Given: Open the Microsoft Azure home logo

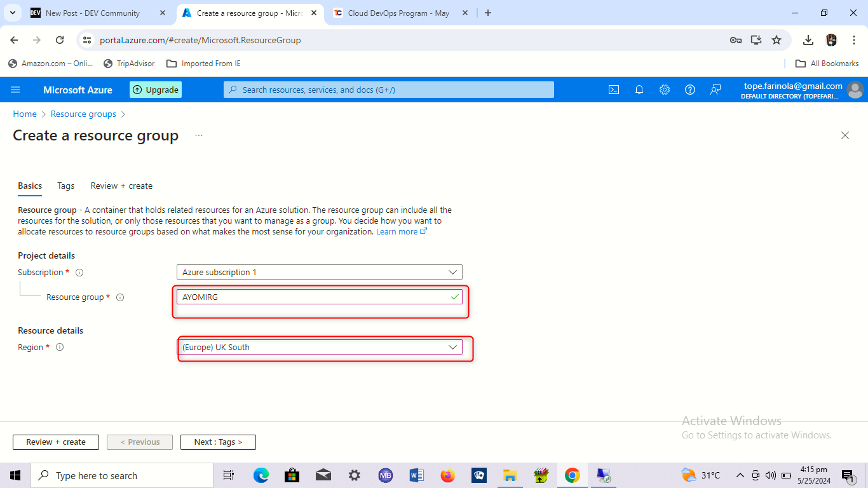Looking at the screenshot, I should click(78, 90).
